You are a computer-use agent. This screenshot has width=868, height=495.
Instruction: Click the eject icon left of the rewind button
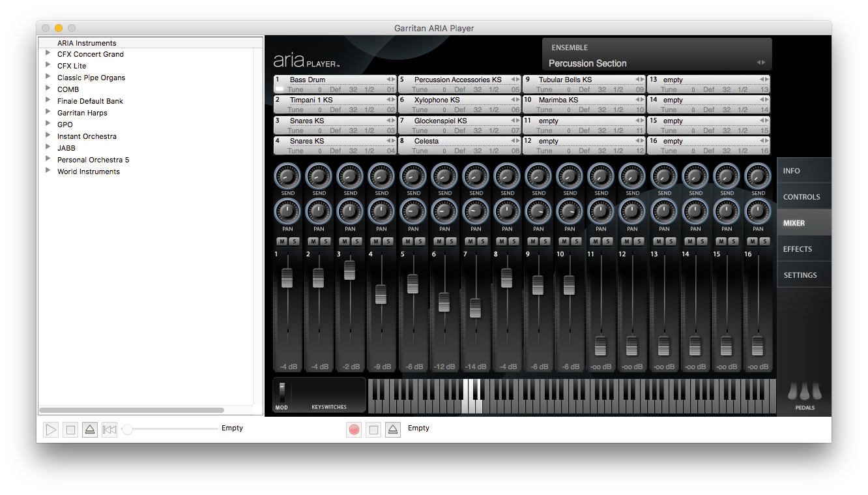point(90,430)
